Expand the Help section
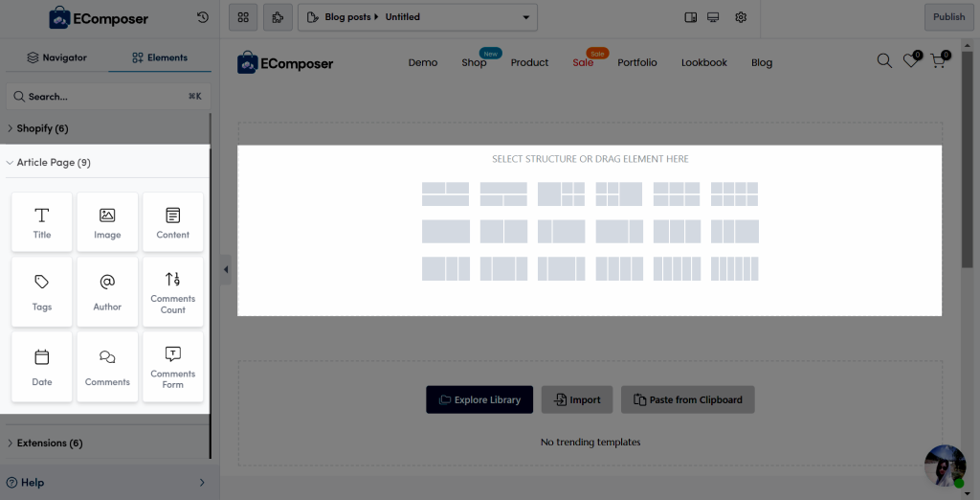980x500 pixels. pyautogui.click(x=107, y=483)
